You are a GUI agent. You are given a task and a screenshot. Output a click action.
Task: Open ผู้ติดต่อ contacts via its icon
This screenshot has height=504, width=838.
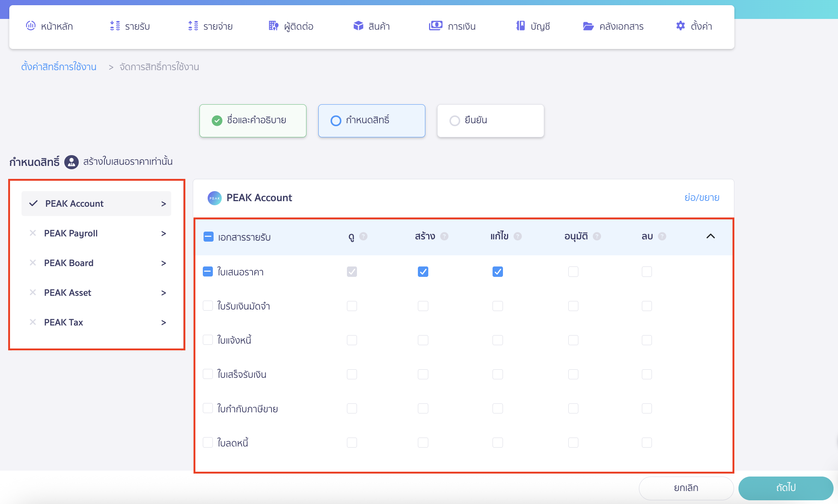pyautogui.click(x=273, y=26)
